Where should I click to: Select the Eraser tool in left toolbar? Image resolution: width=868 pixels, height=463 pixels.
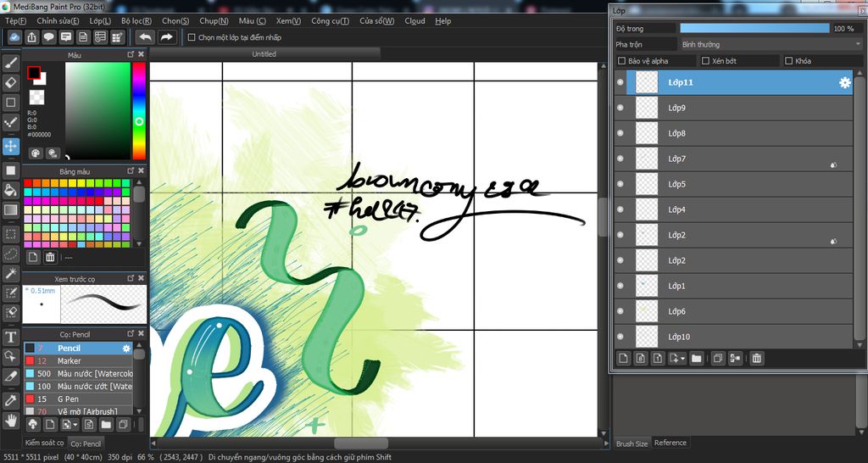[x=10, y=83]
